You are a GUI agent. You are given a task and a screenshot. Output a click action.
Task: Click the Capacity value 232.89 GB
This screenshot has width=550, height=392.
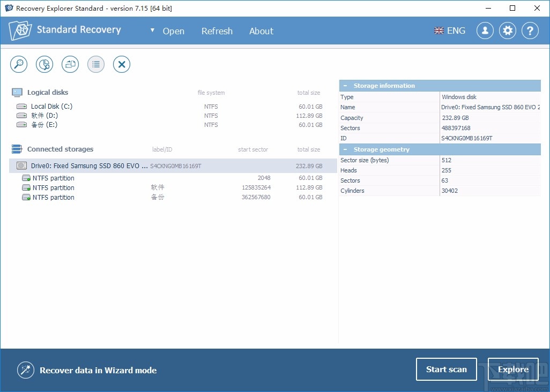455,118
